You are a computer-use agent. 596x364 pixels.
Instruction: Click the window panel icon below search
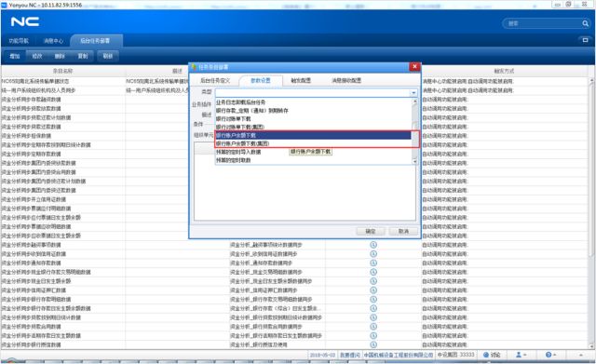[x=585, y=40]
